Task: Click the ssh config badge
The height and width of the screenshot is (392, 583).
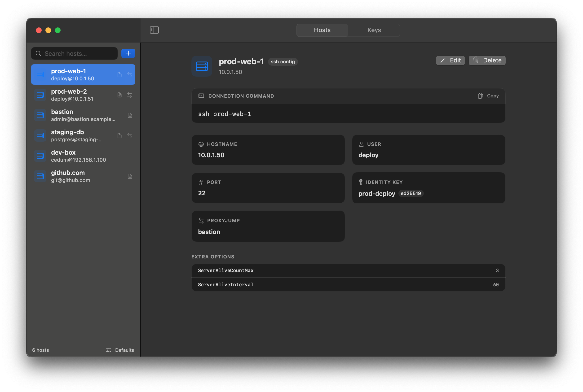Action: (x=283, y=62)
